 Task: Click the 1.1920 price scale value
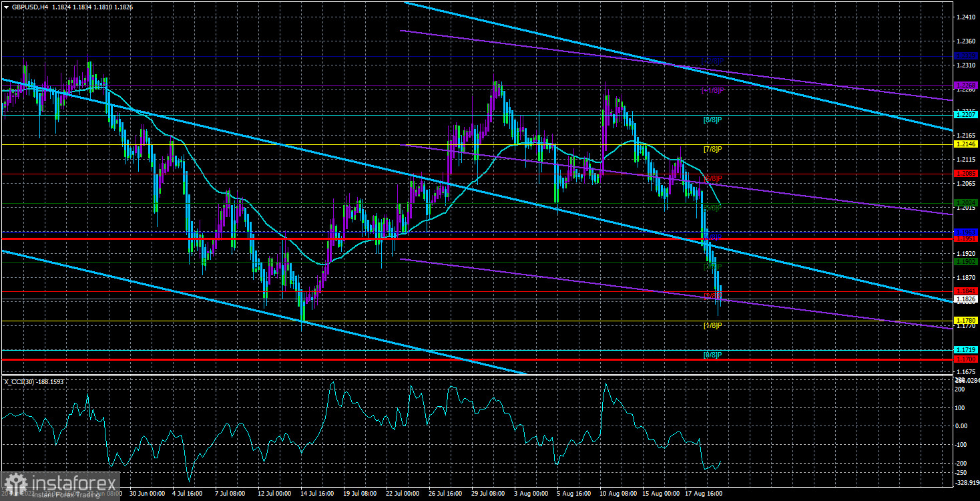click(x=966, y=254)
